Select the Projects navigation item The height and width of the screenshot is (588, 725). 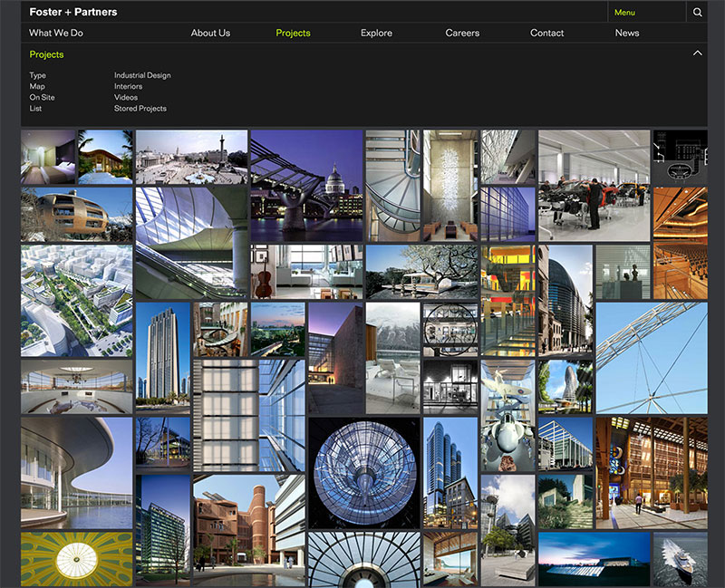[293, 33]
